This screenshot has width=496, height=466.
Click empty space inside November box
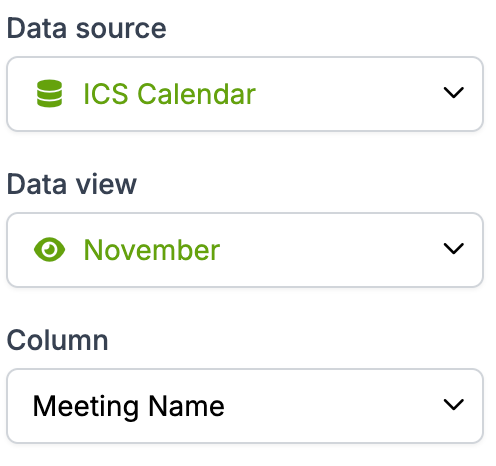click(x=330, y=250)
